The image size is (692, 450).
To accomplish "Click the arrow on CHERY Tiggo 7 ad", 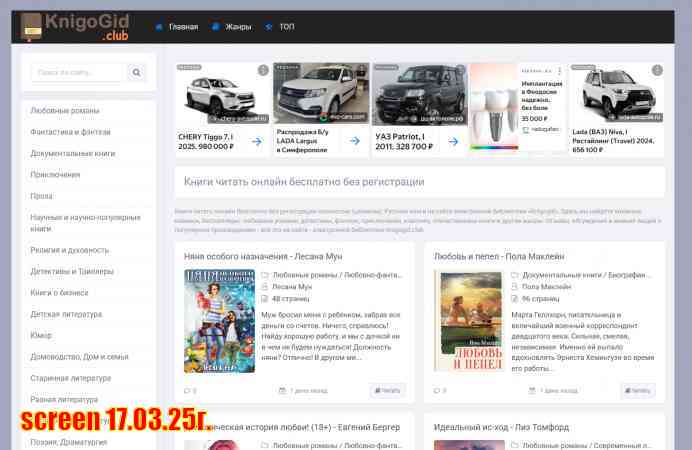I will (257, 142).
